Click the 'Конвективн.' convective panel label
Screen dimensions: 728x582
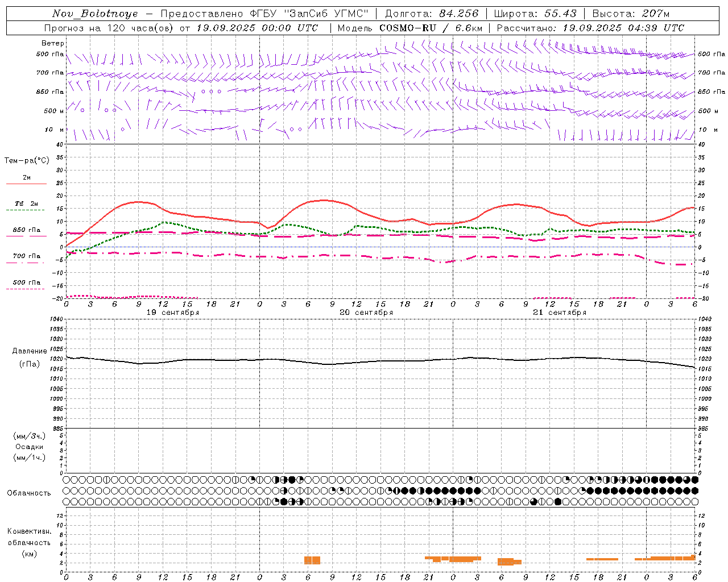(29, 531)
